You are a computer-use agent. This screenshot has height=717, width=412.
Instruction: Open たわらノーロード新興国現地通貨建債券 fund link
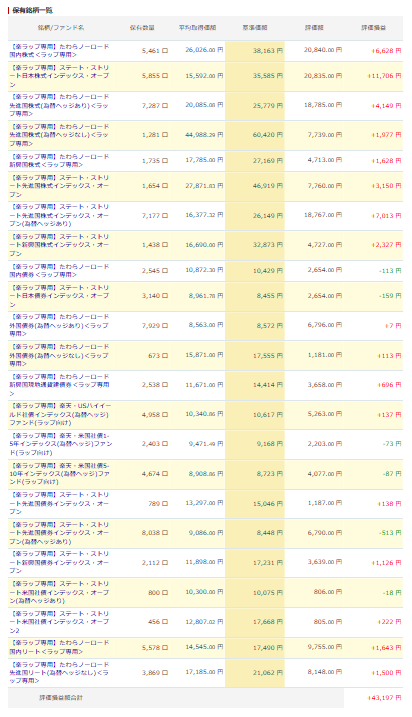tap(59, 385)
